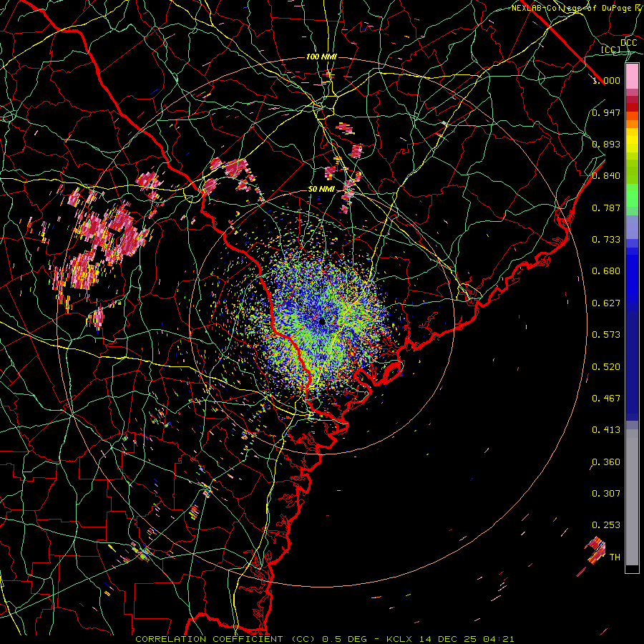This screenshot has height=644, width=644.
Task: Click the 0.947 color scale value
Action: click(606, 112)
